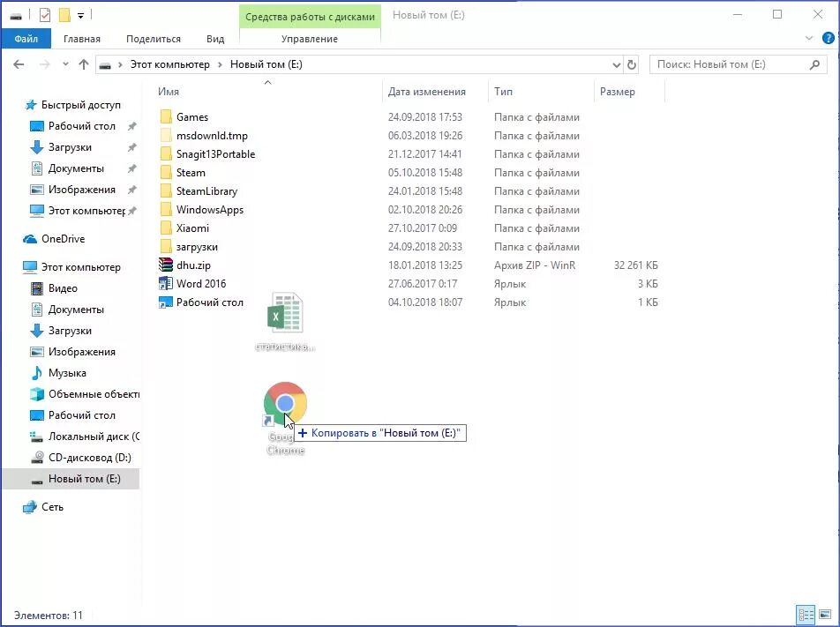Screen dimensions: 840x627
Task: Click the Properties quick access toolbar icon
Action: 45,15
